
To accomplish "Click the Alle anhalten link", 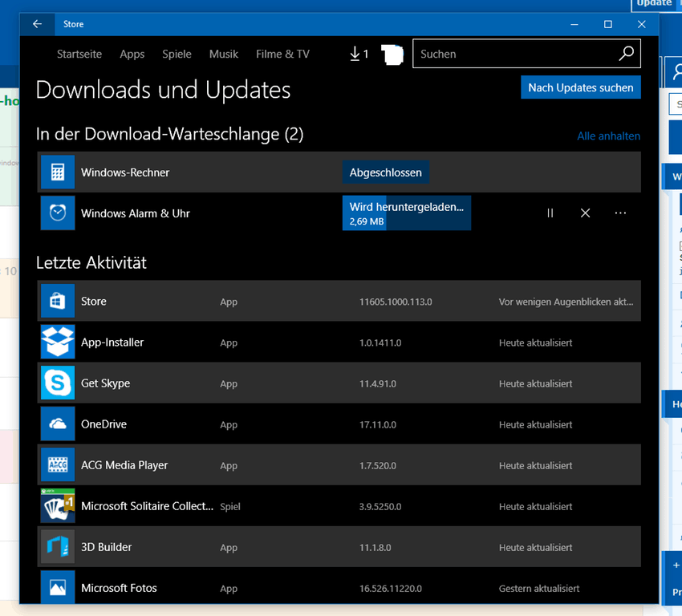I will (x=608, y=136).
